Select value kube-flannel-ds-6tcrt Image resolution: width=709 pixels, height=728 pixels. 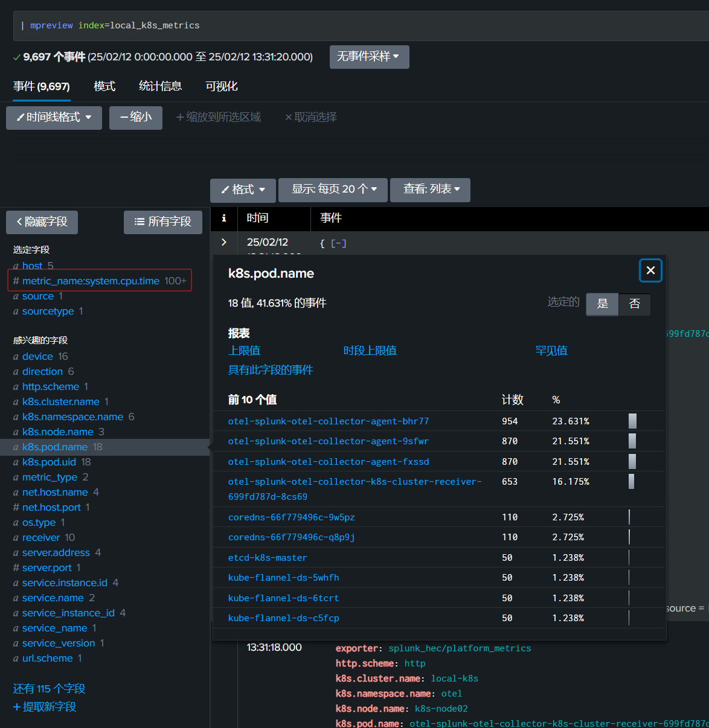pyautogui.click(x=283, y=598)
